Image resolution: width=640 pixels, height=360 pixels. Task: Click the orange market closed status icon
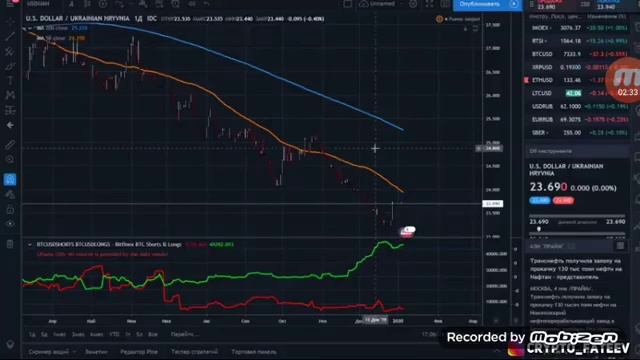[439, 19]
